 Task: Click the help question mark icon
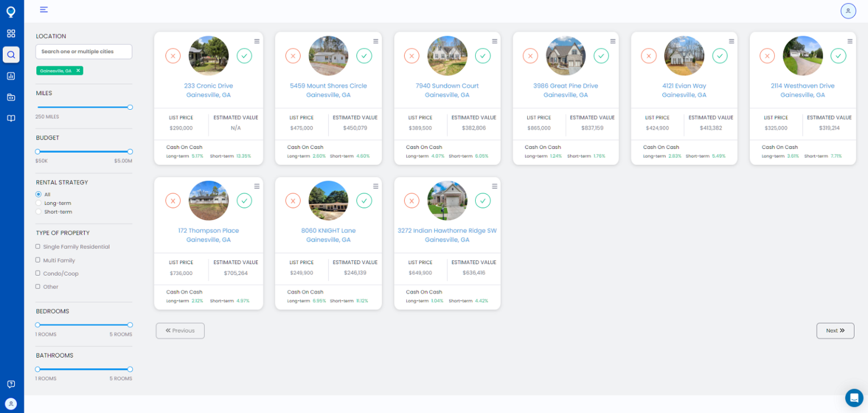[11, 384]
